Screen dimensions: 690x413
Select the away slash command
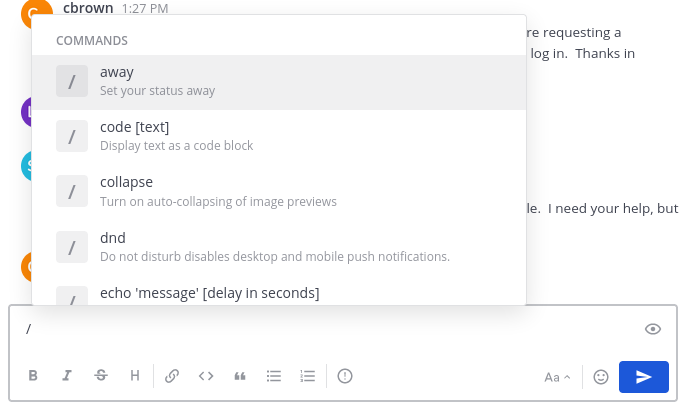click(x=278, y=81)
